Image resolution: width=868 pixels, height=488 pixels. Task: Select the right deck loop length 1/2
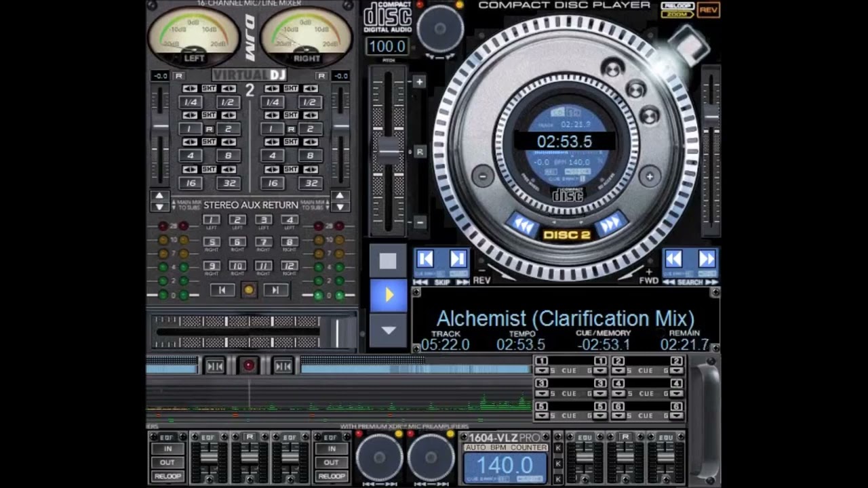pyautogui.click(x=311, y=102)
